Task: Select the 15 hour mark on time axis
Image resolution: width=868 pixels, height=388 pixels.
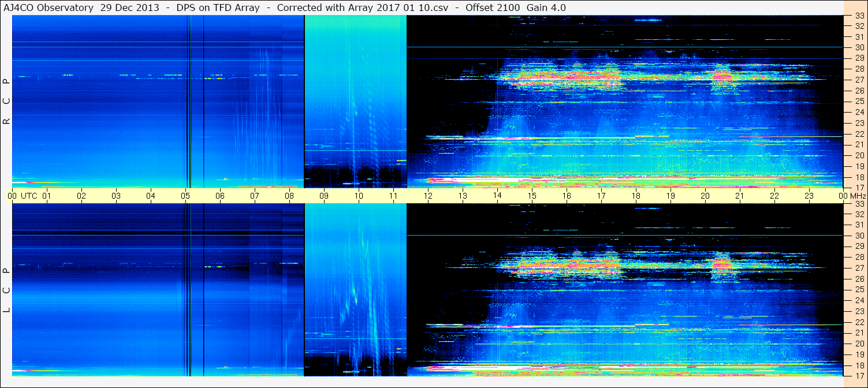Action: [532, 196]
